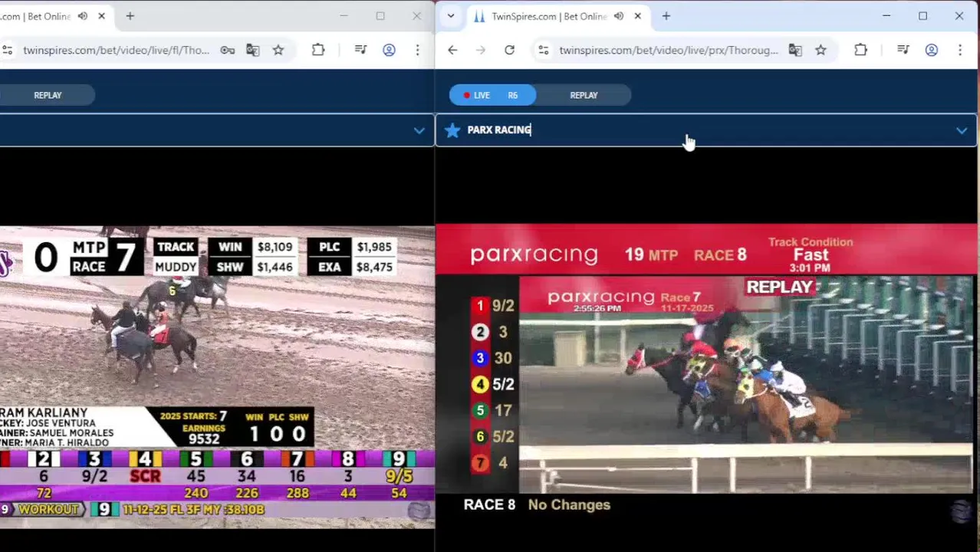Open extensions menu in left window
Viewport: 980px width, 552px height.
318,50
